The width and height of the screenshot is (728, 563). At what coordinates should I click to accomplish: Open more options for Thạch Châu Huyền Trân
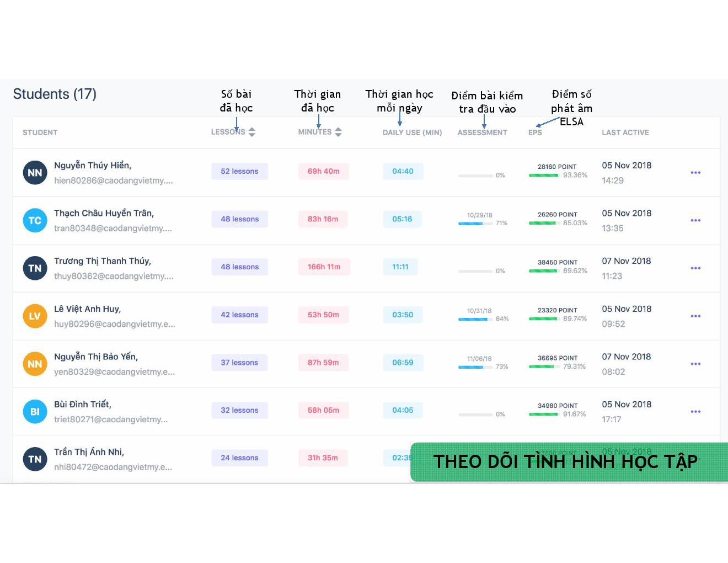coord(695,220)
